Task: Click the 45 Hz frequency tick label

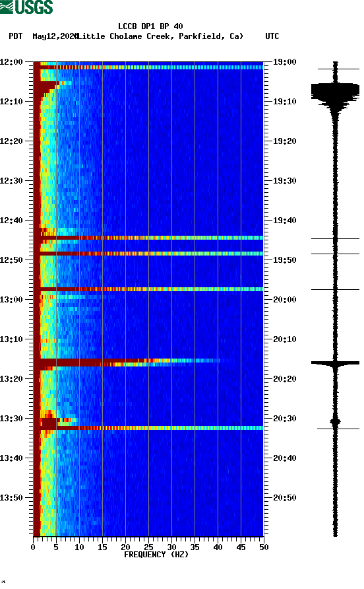Action: click(241, 547)
